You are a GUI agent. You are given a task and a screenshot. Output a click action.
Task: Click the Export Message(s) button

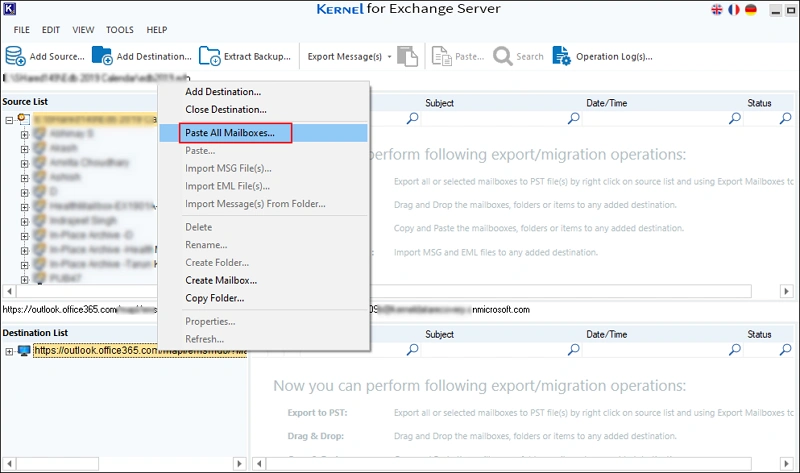(344, 57)
